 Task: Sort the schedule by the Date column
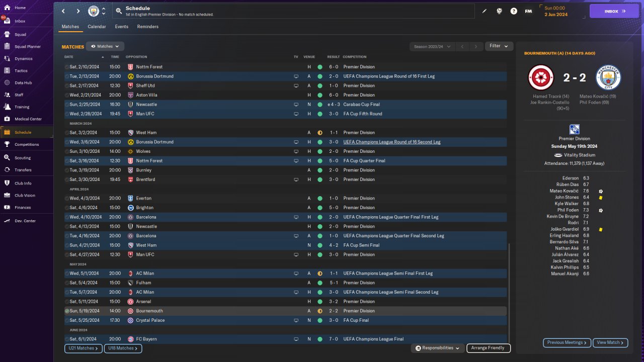coord(69,57)
